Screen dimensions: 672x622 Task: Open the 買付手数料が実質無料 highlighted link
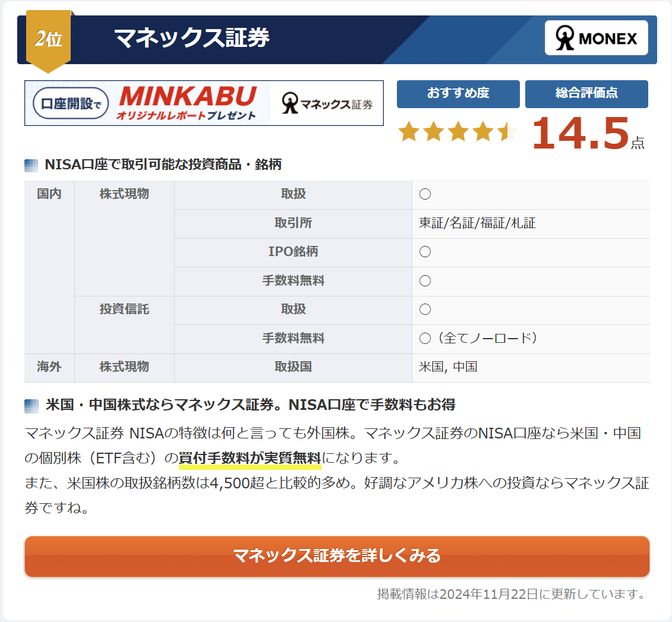tap(250, 459)
